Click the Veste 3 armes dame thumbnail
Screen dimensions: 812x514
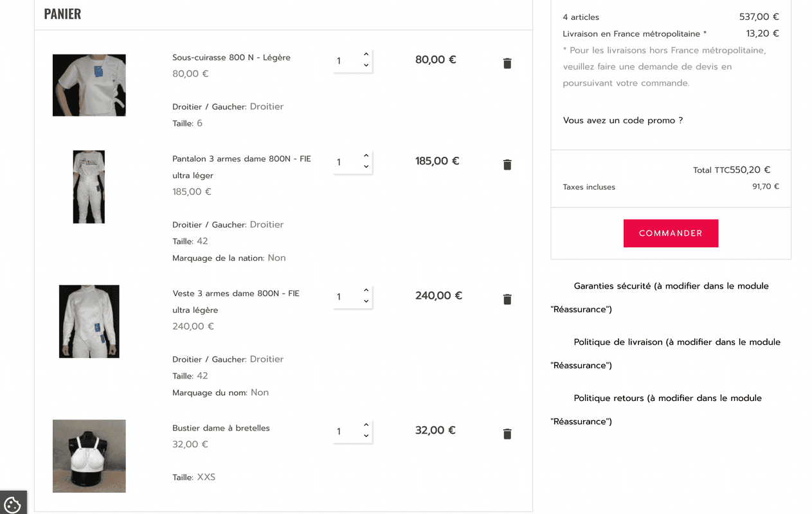click(x=89, y=321)
